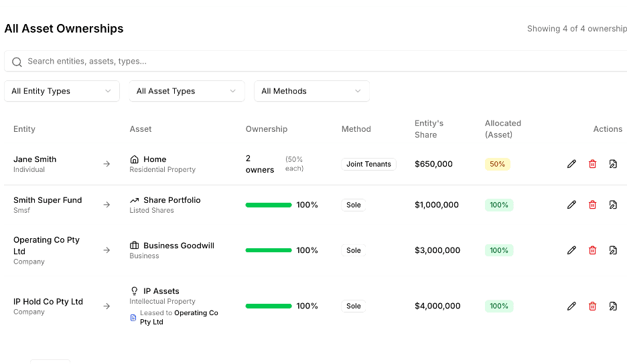
Task: Click the IP Assets ownership progress bar
Action: (269, 306)
